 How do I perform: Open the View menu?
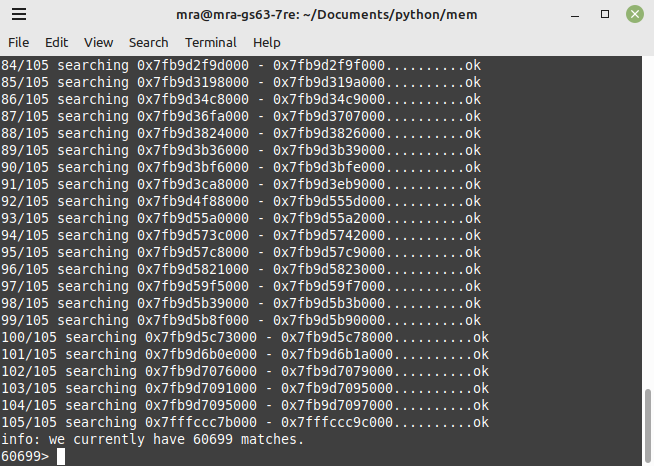tap(98, 43)
